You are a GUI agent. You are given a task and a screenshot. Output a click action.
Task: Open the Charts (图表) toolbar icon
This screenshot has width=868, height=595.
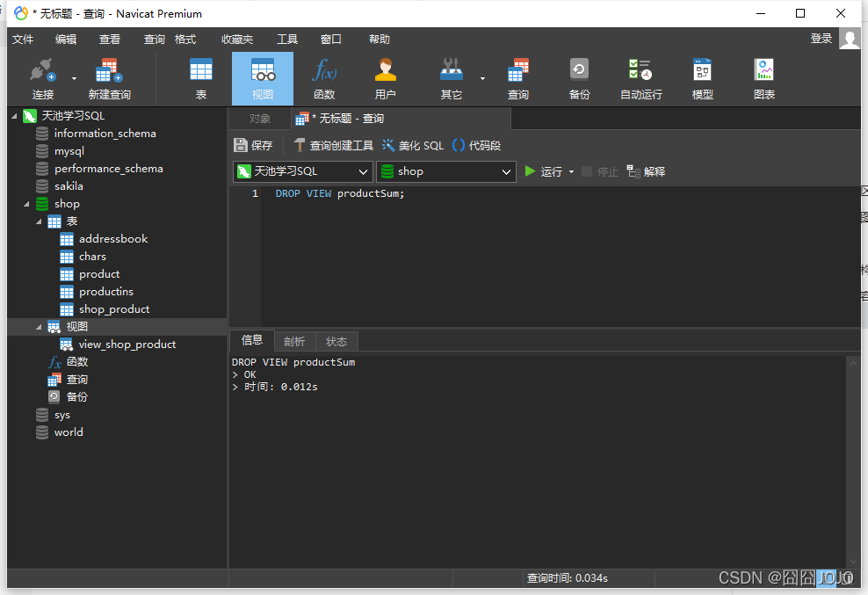coord(764,79)
